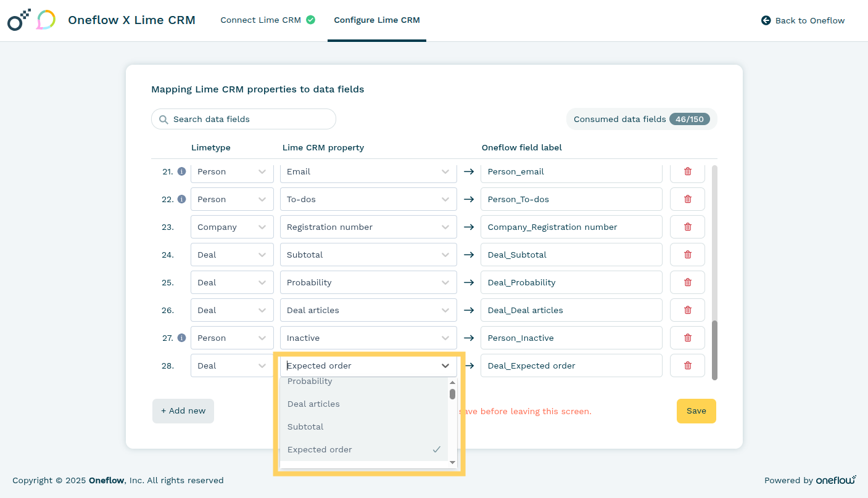
Task: Click the Search data fields input
Action: [250, 119]
